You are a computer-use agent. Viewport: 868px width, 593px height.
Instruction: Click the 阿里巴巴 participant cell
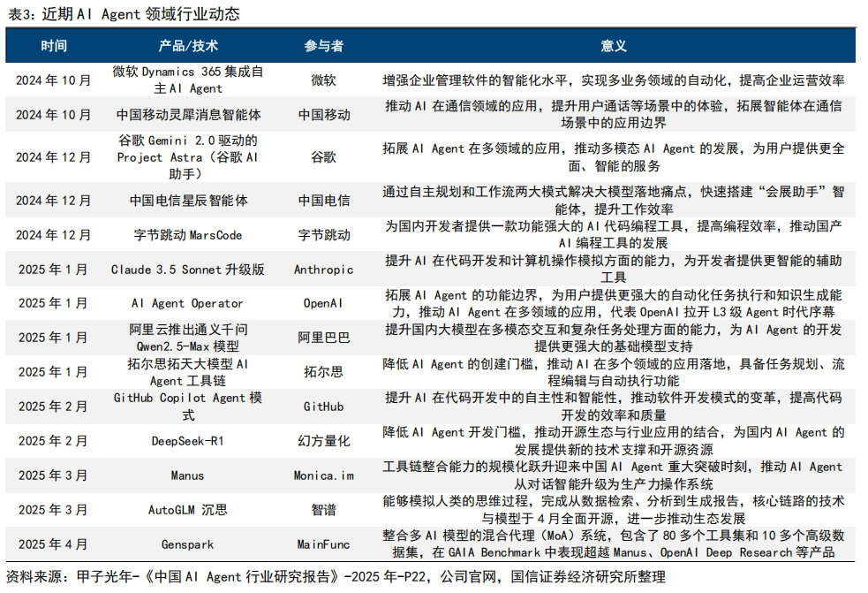click(324, 338)
